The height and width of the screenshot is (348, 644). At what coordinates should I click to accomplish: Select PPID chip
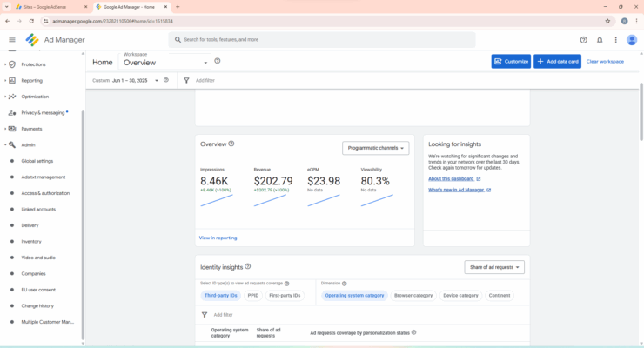click(253, 296)
